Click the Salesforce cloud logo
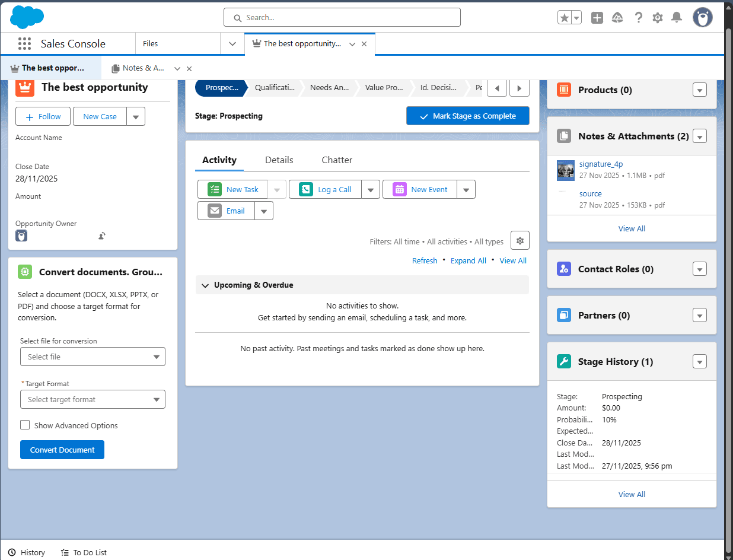This screenshot has height=560, width=733. coord(27,17)
